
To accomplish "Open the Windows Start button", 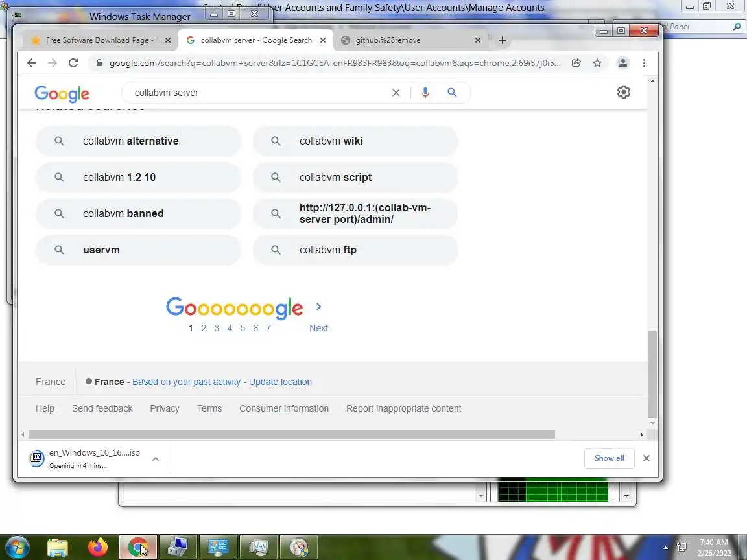I will 17,547.
